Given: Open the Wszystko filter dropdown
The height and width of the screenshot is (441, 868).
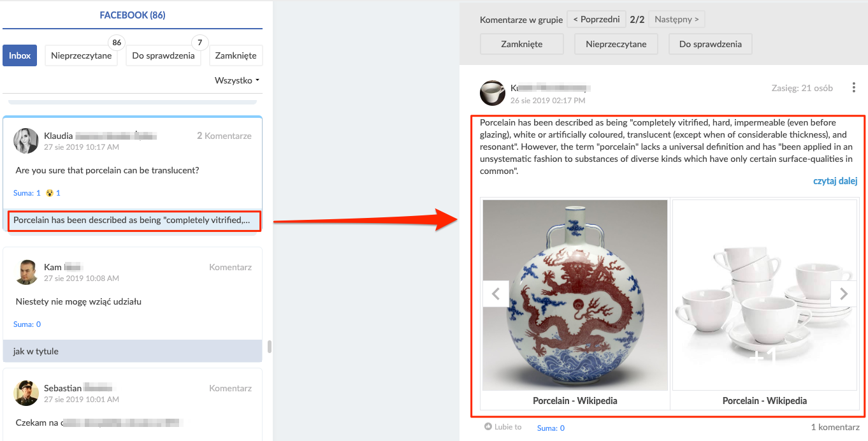Looking at the screenshot, I should pos(237,80).
